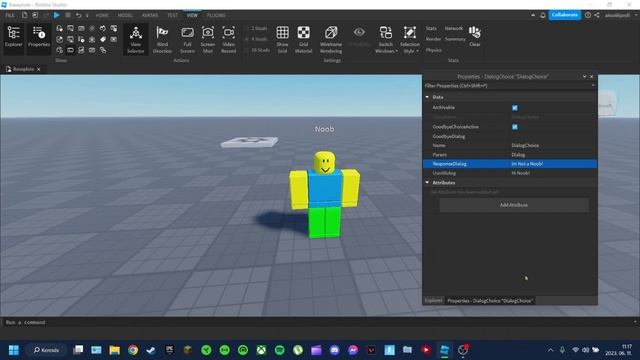
Task: Toggle the Physics stats overlay
Action: [433, 50]
